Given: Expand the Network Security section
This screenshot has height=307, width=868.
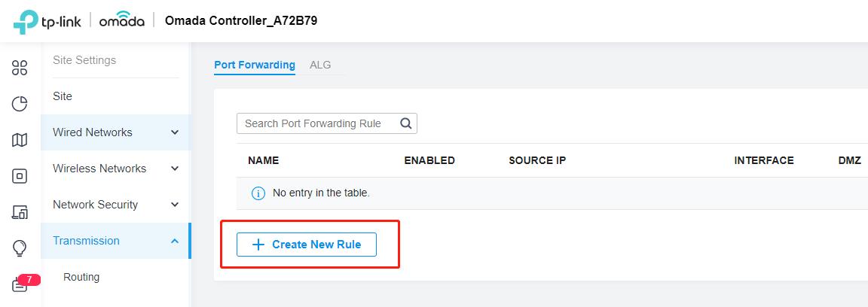Looking at the screenshot, I should tap(116, 205).
